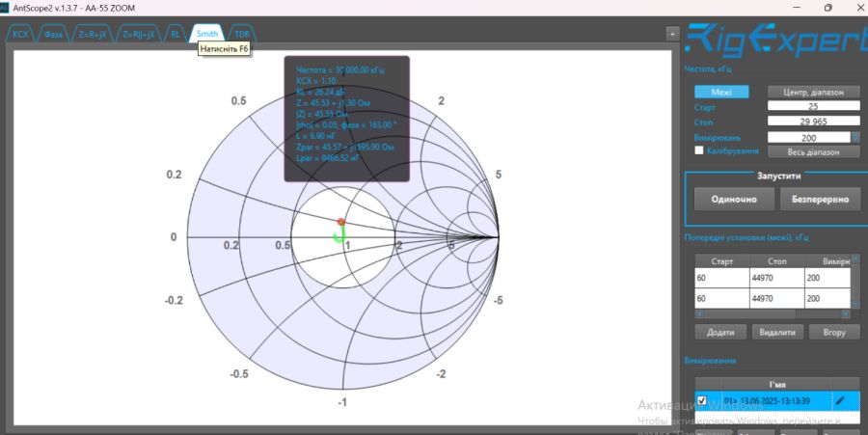Click the small panel collapse button above logo
Screen dimensions: 868x435
coord(672,33)
